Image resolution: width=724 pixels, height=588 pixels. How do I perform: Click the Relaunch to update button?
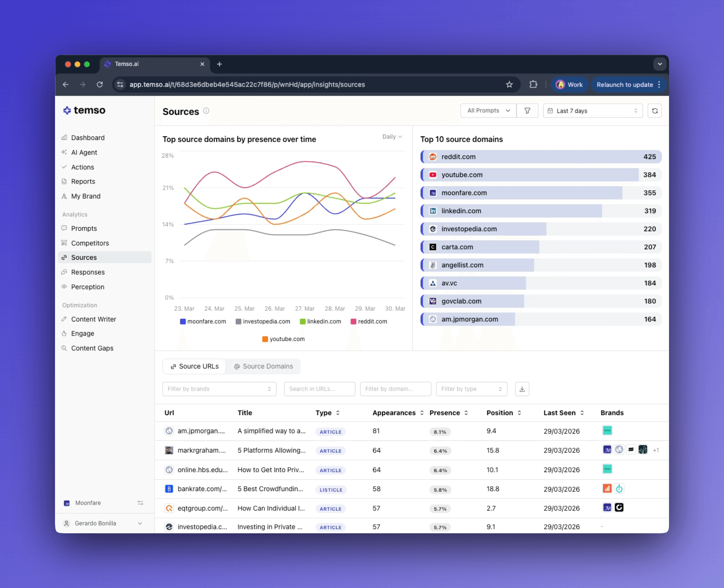624,85
